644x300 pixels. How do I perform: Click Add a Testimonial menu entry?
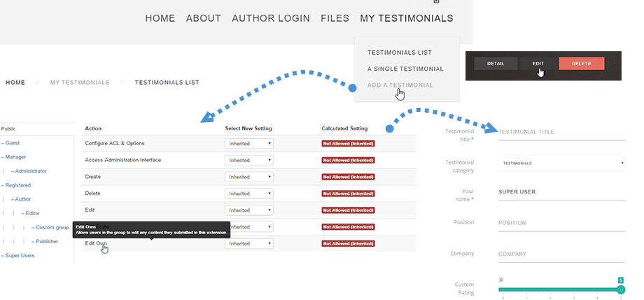[400, 85]
